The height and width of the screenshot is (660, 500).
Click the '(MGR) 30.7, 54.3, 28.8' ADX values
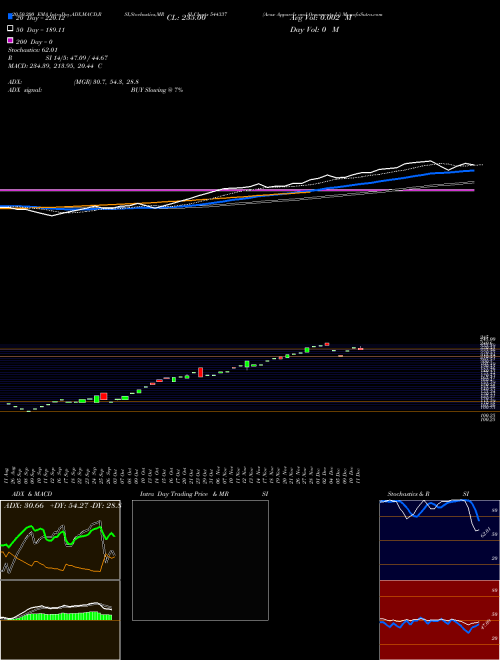pyautogui.click(x=106, y=82)
